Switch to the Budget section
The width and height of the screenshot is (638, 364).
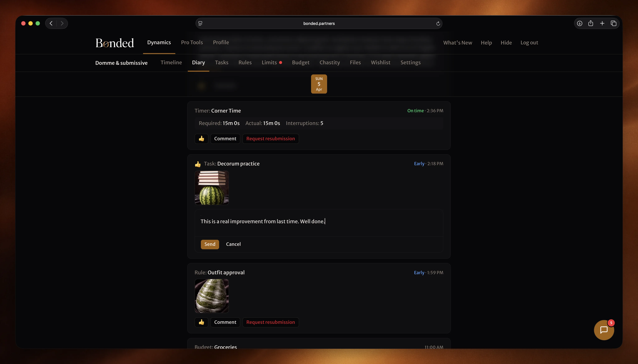pos(301,62)
